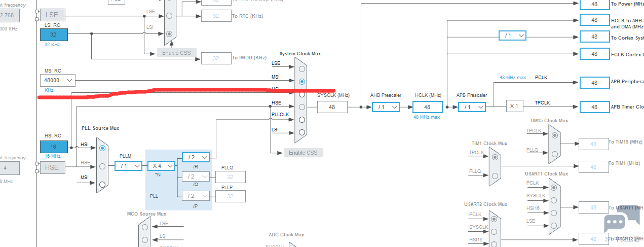Click the To USART1 (MHz) value field
The image size is (644, 247).
(593, 207)
